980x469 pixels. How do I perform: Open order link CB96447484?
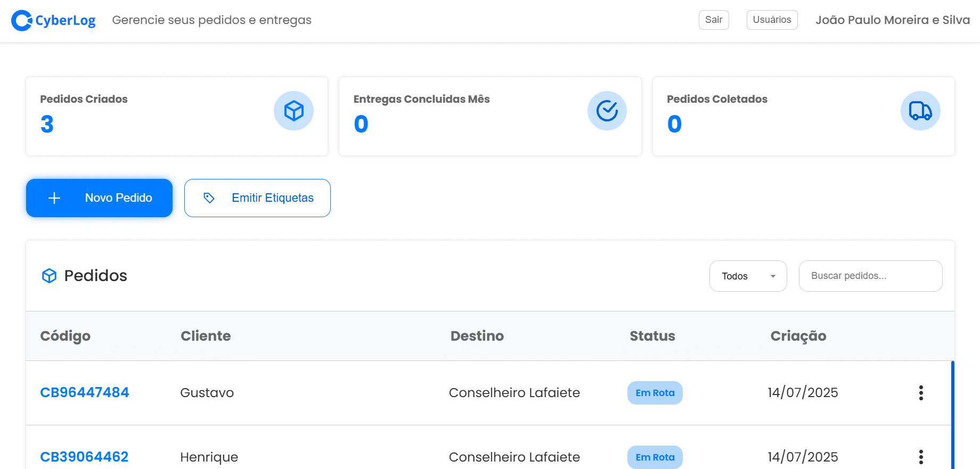pos(85,392)
